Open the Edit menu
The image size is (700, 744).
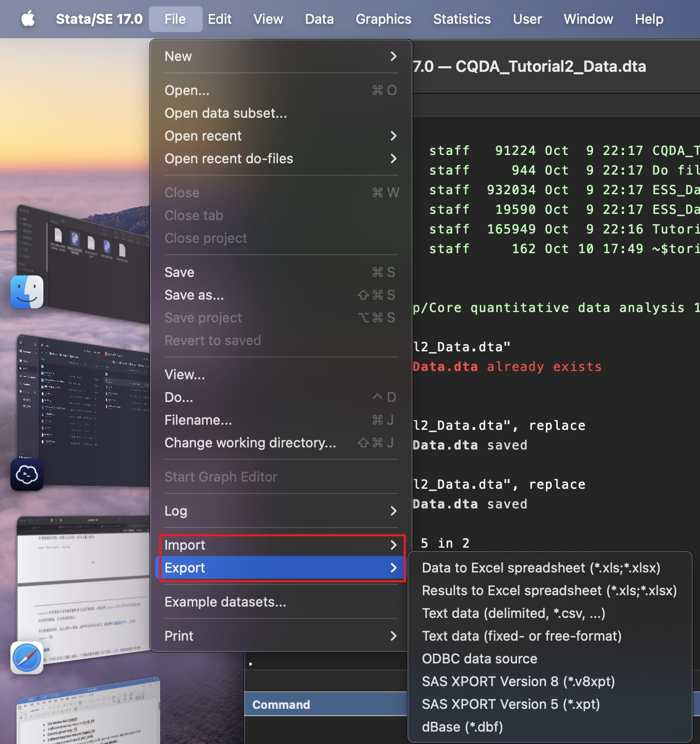(x=220, y=19)
